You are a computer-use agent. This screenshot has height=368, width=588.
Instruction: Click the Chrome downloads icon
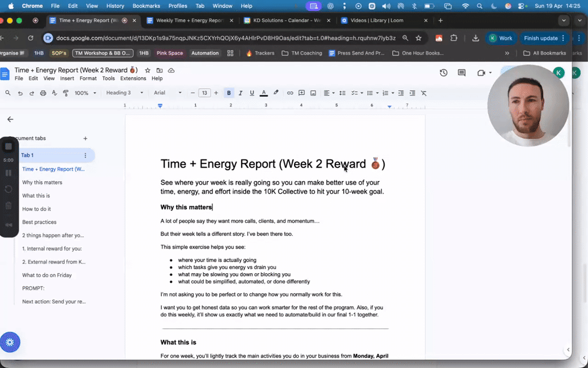click(x=475, y=39)
